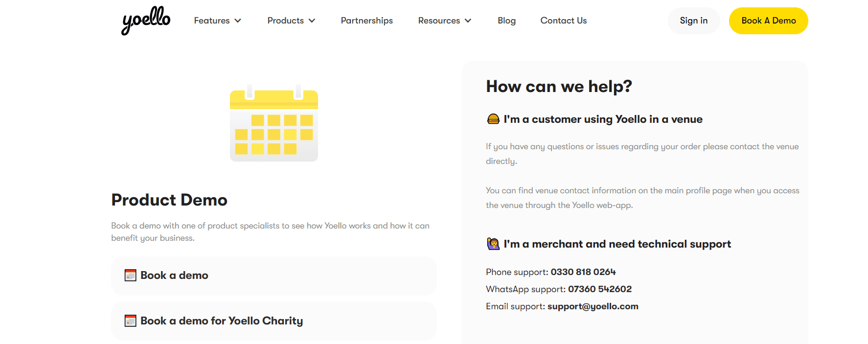Open the Blog page

(x=506, y=21)
